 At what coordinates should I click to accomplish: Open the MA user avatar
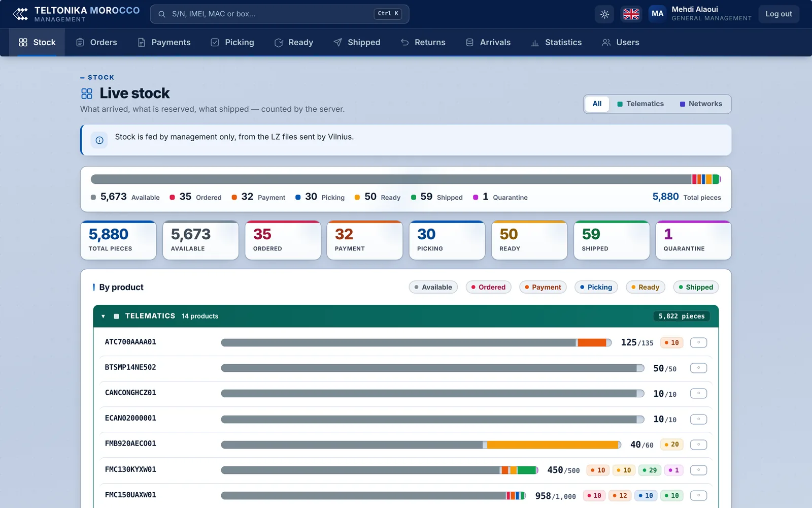pyautogui.click(x=657, y=14)
